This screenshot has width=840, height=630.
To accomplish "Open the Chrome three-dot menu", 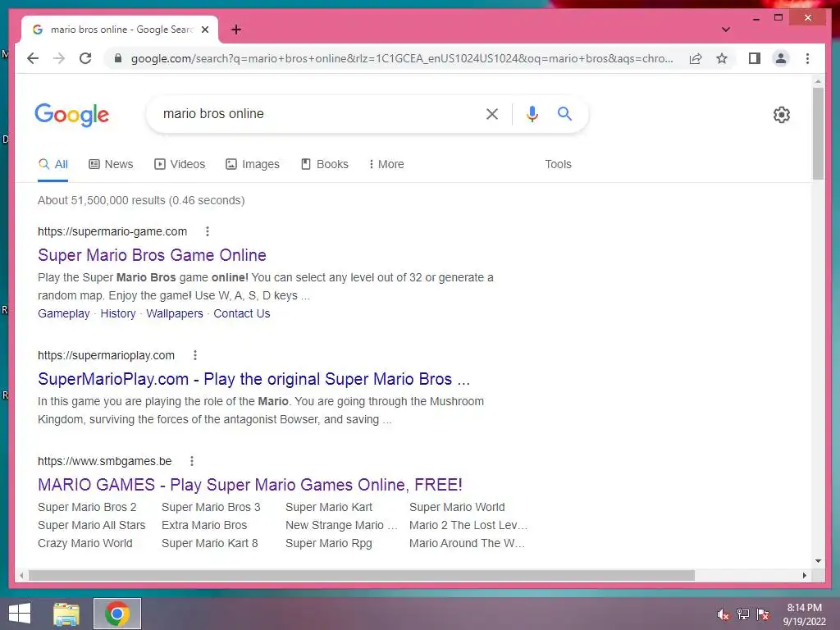I will click(807, 58).
